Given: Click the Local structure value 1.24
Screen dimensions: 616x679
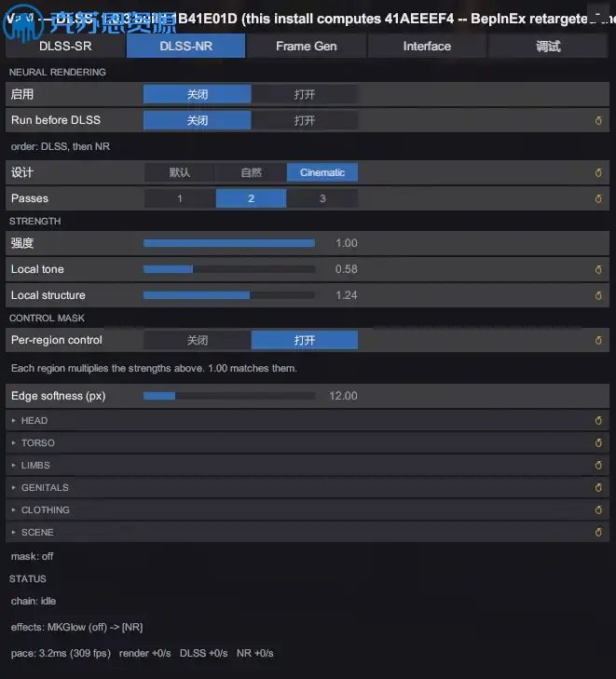Looking at the screenshot, I should pyautogui.click(x=346, y=295).
